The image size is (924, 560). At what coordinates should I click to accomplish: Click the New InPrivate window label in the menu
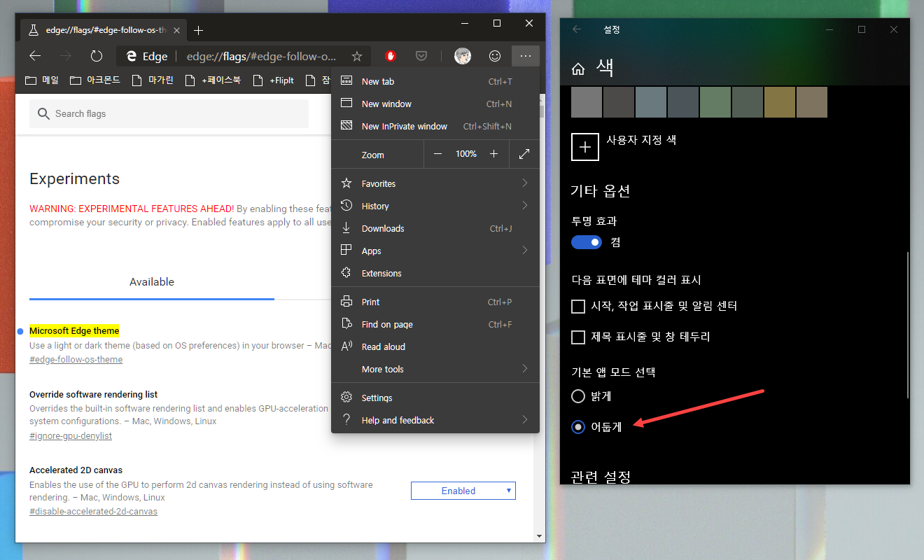405,127
